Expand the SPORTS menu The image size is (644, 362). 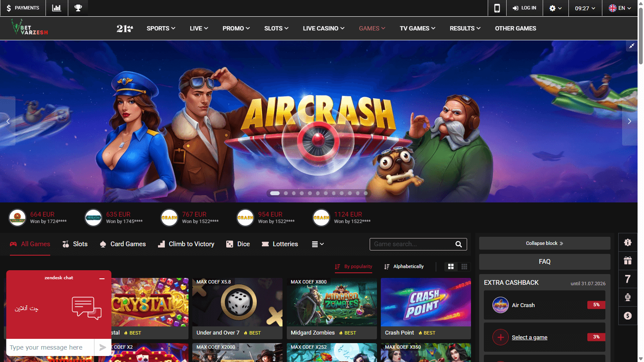click(161, 28)
